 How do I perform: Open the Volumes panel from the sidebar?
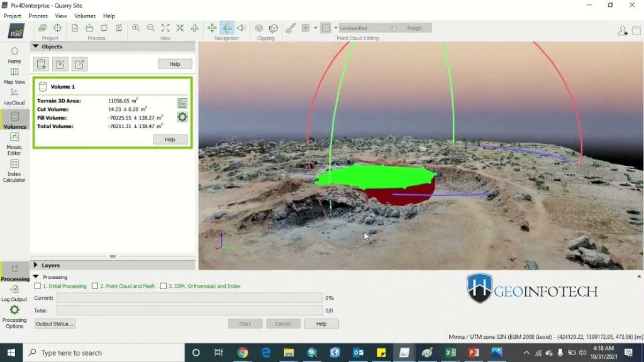click(x=14, y=119)
